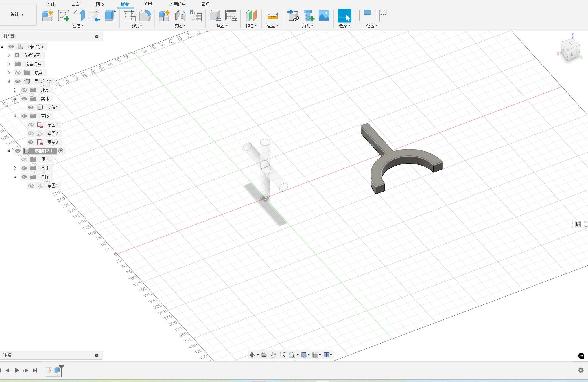Switch to the 实用程序 tab

(x=178, y=4)
